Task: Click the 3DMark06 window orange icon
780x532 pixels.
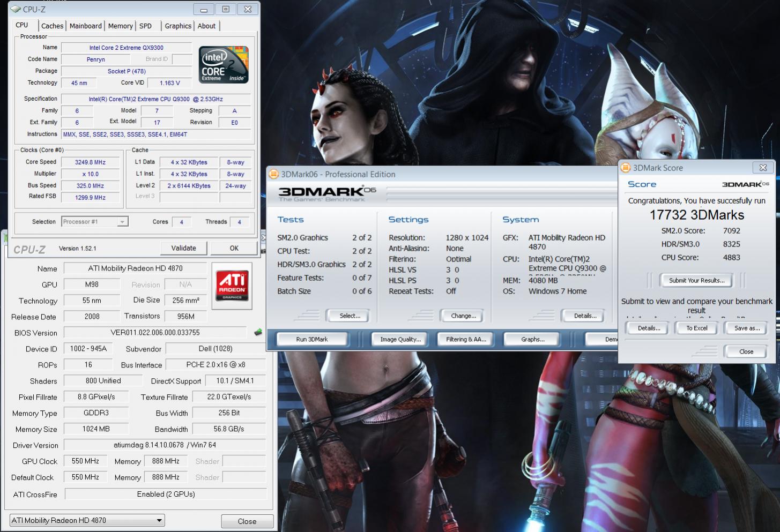Action: click(x=273, y=174)
